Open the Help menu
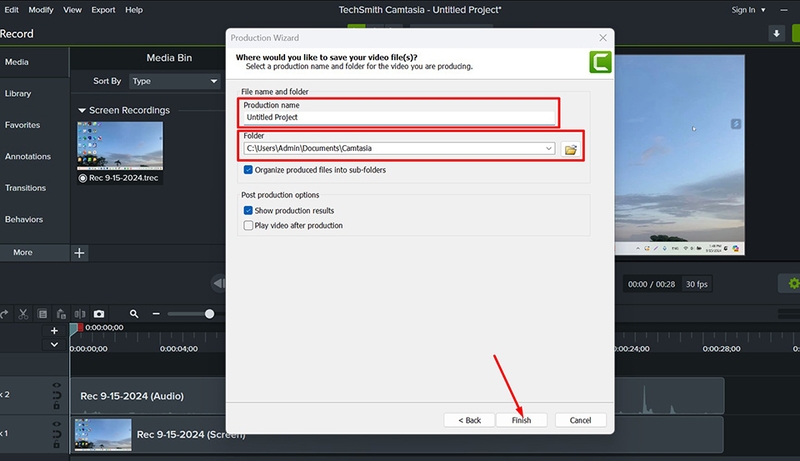Image resolution: width=800 pixels, height=461 pixels. click(134, 10)
